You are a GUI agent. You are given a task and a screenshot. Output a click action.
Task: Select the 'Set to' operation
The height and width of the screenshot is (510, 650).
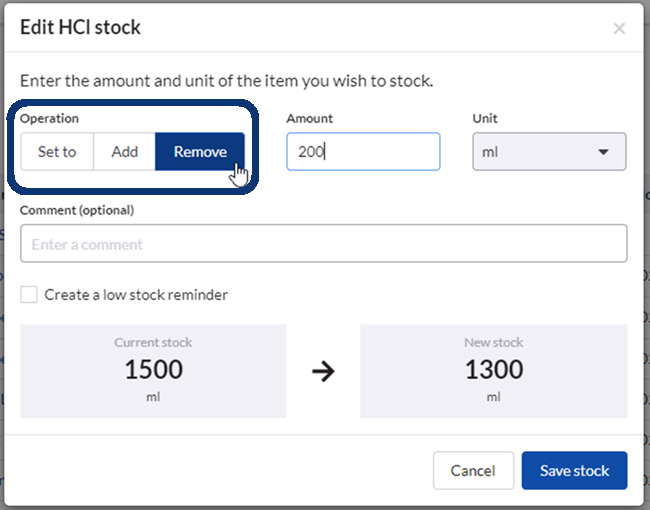pos(57,152)
